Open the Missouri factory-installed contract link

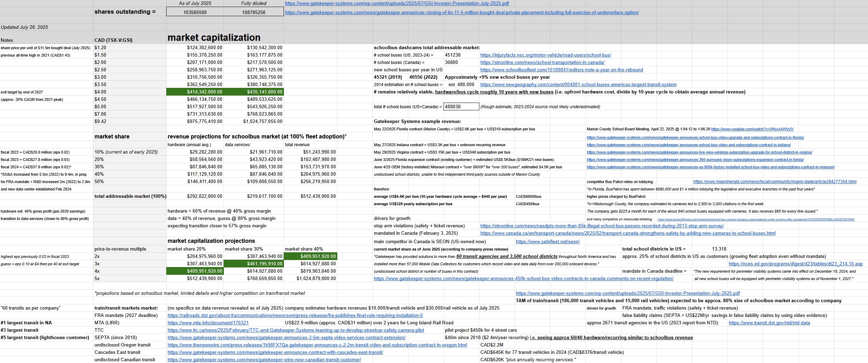pyautogui.click(x=711, y=167)
